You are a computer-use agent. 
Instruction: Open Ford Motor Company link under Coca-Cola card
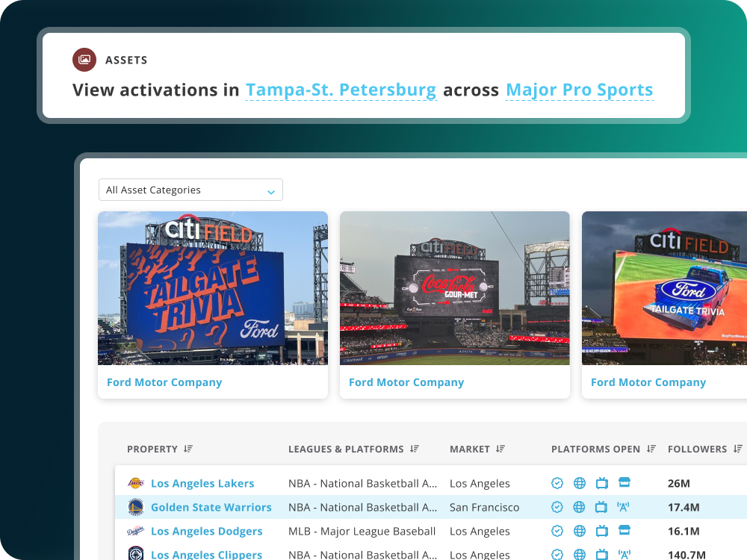(406, 382)
